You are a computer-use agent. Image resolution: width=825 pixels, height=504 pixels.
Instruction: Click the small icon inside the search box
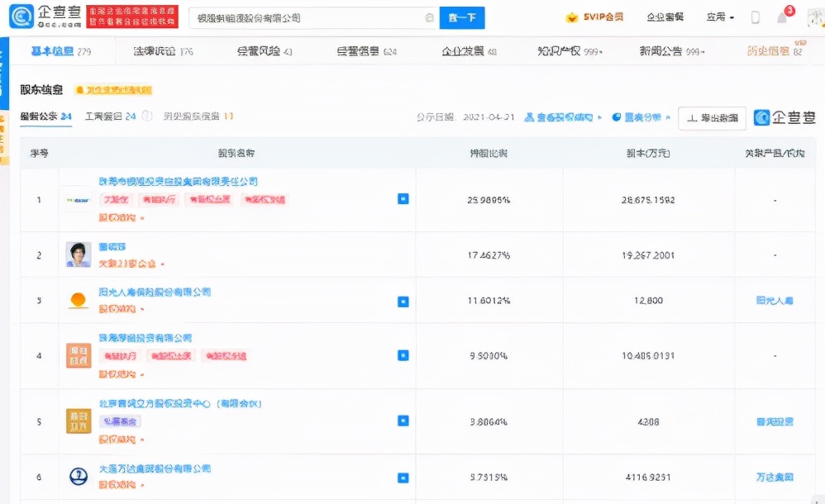click(429, 18)
